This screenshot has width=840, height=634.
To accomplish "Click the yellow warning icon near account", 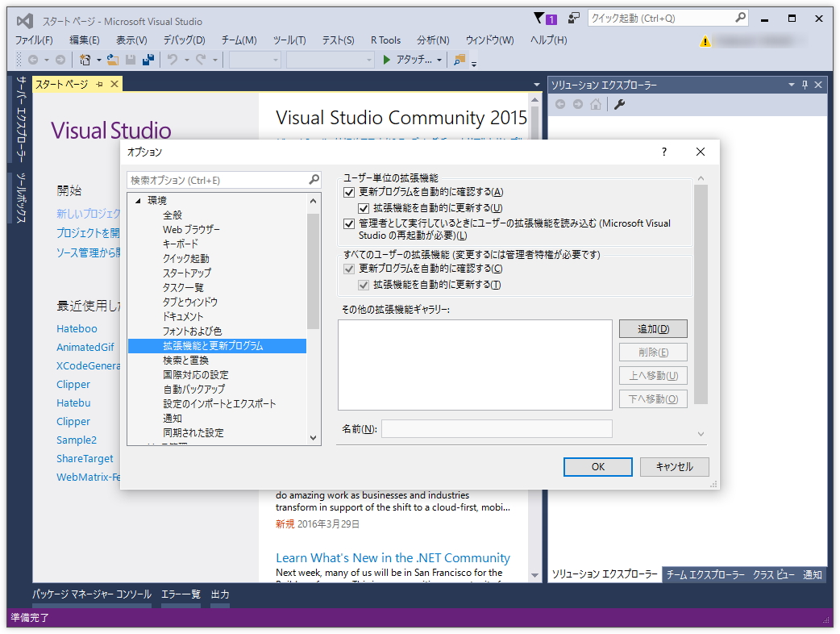I will 705,40.
